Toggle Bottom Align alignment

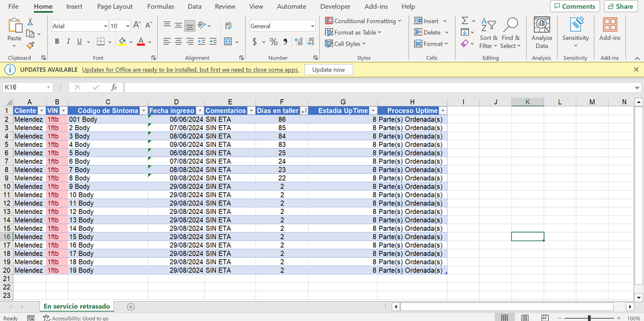click(190, 25)
